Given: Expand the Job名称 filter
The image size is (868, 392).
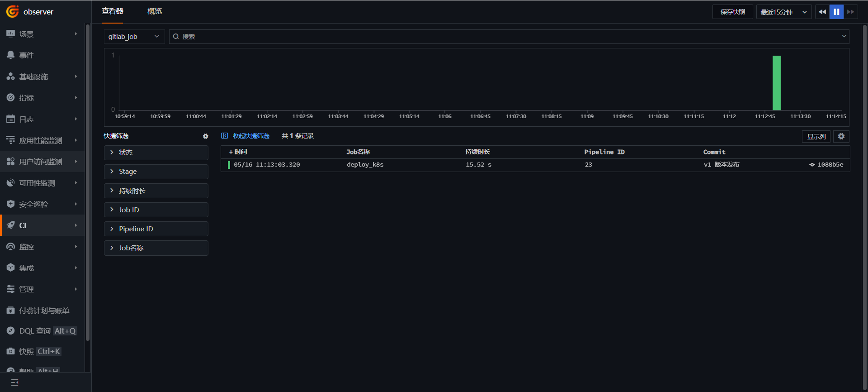Looking at the screenshot, I should click(x=156, y=248).
